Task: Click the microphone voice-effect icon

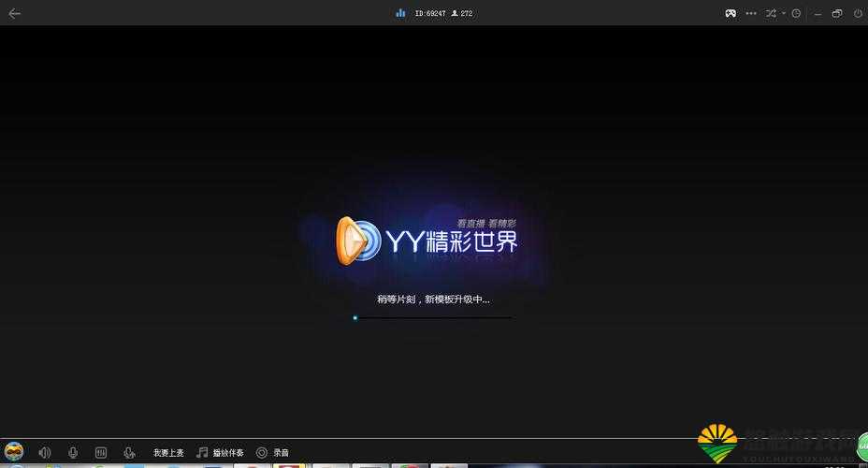Action: [x=129, y=452]
